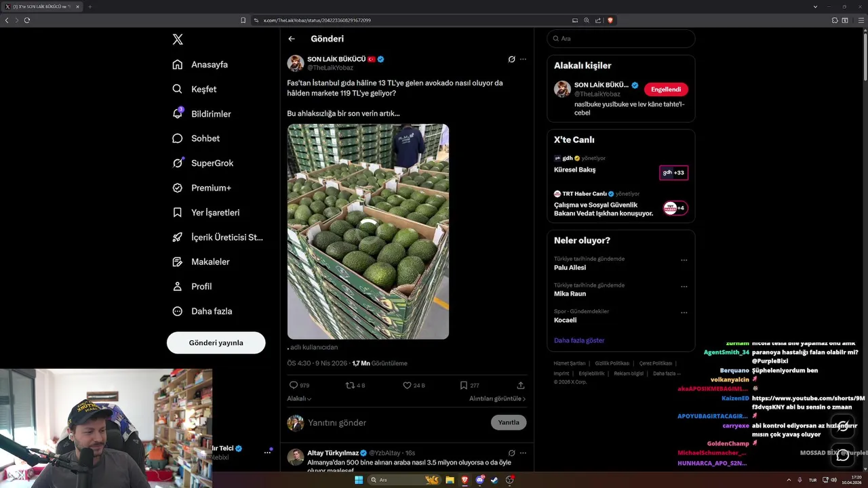The height and width of the screenshot is (488, 868).
Task: Open Steam from the taskbar
Action: tap(494, 480)
